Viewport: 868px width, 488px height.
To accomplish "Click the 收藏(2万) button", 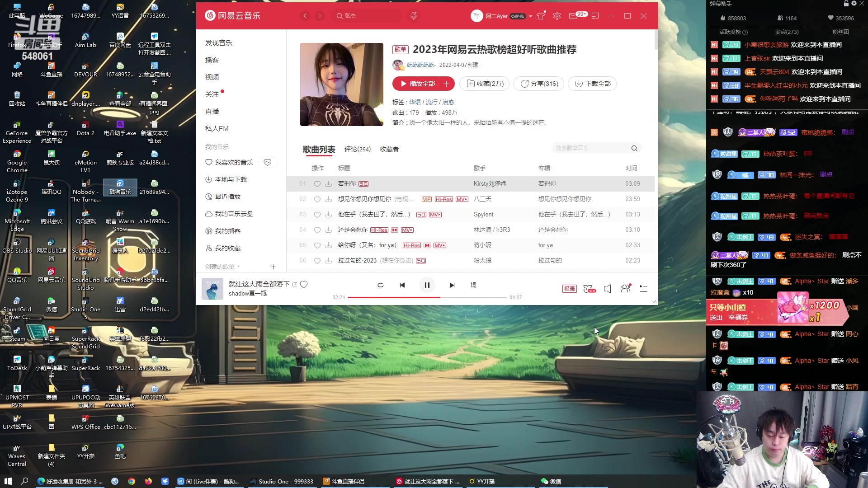I will point(485,84).
